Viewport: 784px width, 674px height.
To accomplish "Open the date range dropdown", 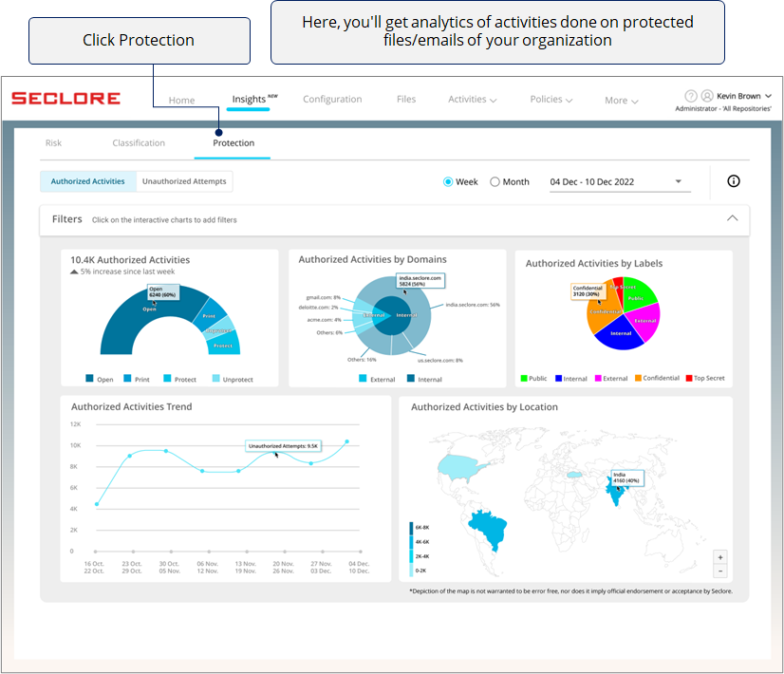I will (678, 181).
